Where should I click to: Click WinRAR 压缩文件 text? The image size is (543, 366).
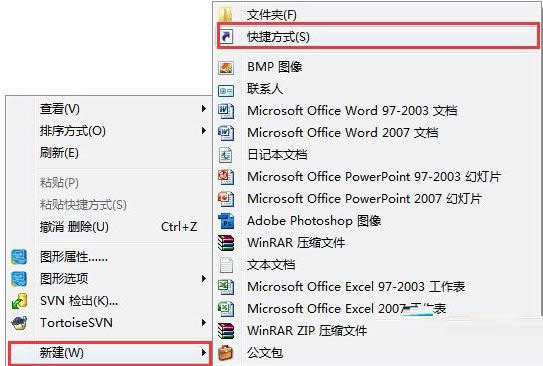[296, 243]
